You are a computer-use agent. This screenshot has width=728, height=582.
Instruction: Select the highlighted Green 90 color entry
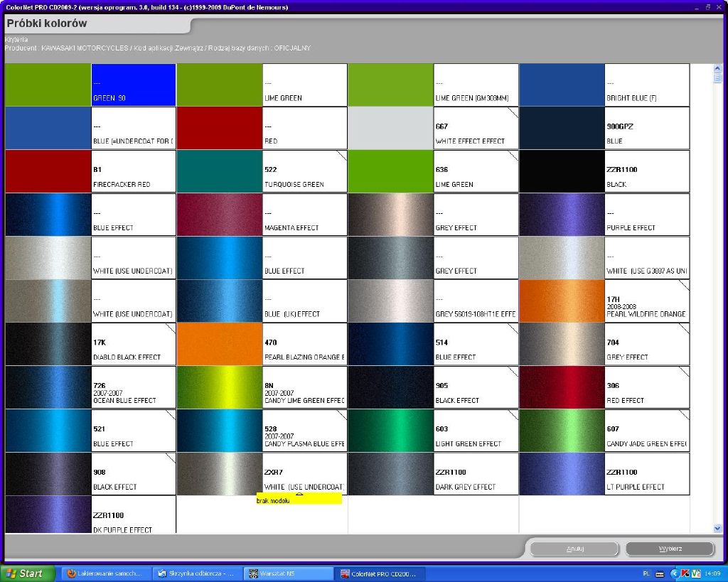pos(133,85)
